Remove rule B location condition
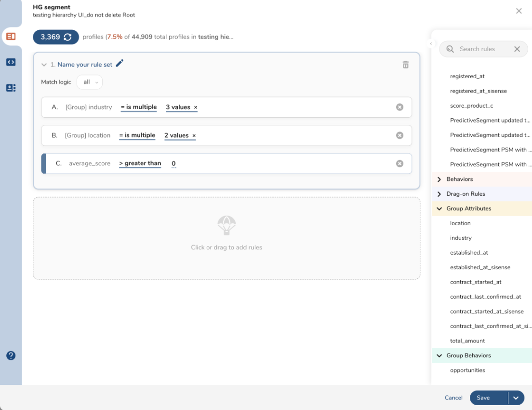This screenshot has height=410, width=532. (x=399, y=136)
